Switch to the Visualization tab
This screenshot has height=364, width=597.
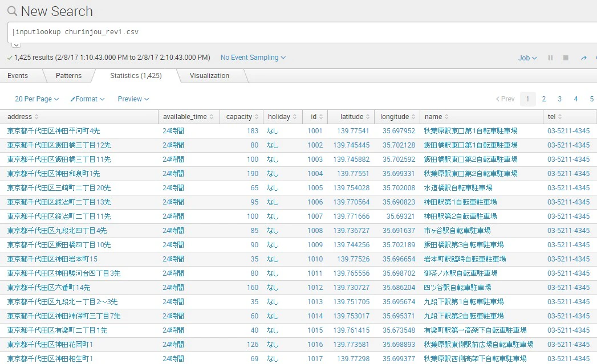[x=209, y=76]
